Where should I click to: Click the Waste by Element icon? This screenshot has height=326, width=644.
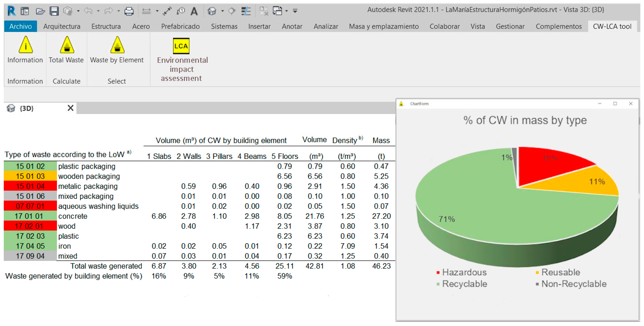pyautogui.click(x=117, y=45)
